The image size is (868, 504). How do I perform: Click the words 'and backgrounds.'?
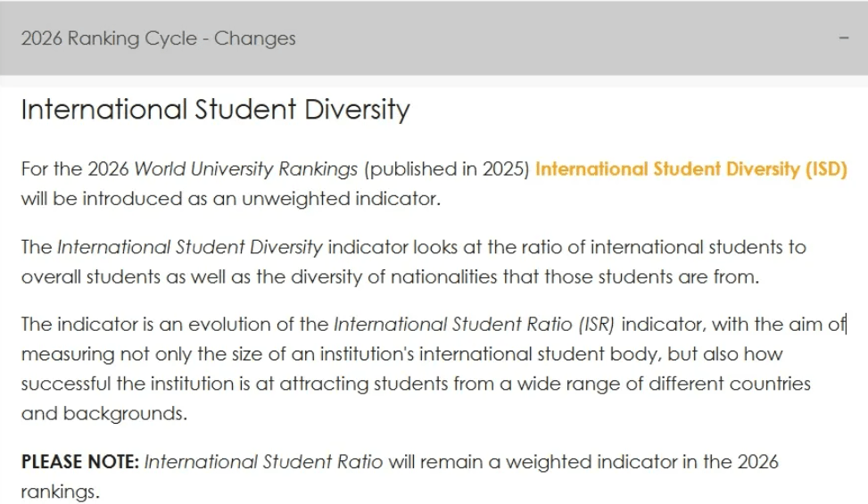click(104, 413)
